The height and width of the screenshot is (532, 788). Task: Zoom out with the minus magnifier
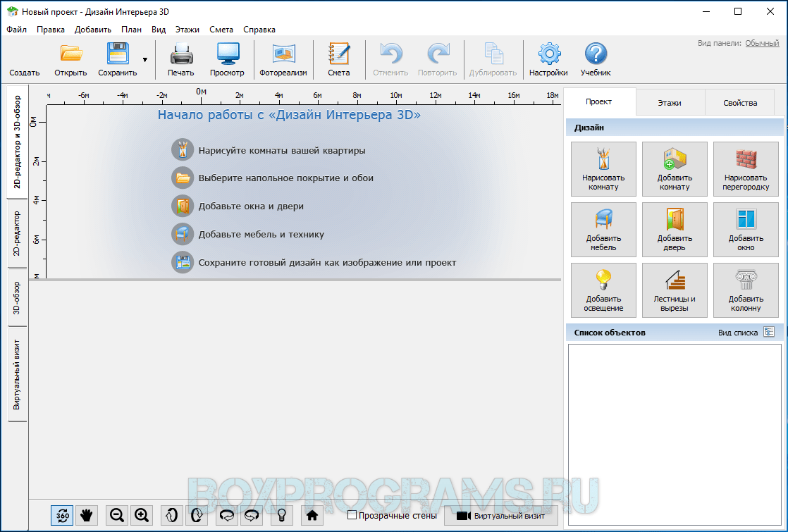[117, 515]
